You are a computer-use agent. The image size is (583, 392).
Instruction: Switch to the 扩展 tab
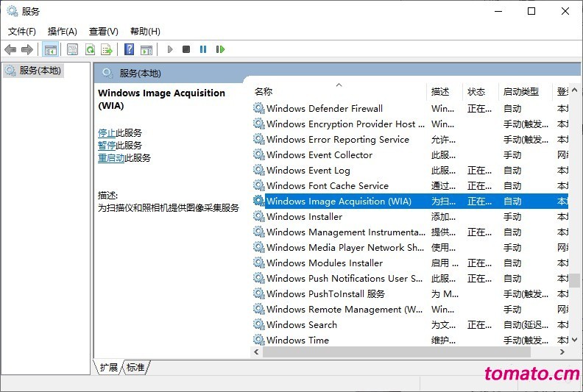(108, 368)
